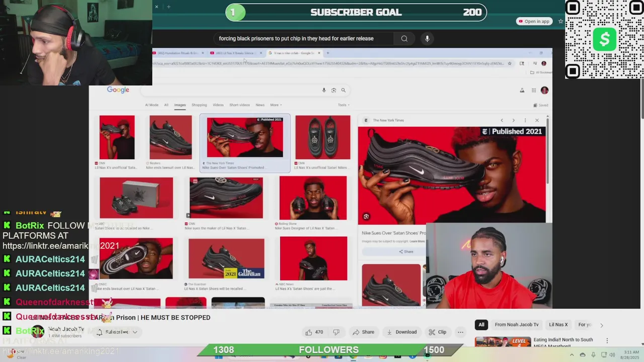The height and width of the screenshot is (362, 644).
Task: Open the Google apps grid
Action: point(534,90)
